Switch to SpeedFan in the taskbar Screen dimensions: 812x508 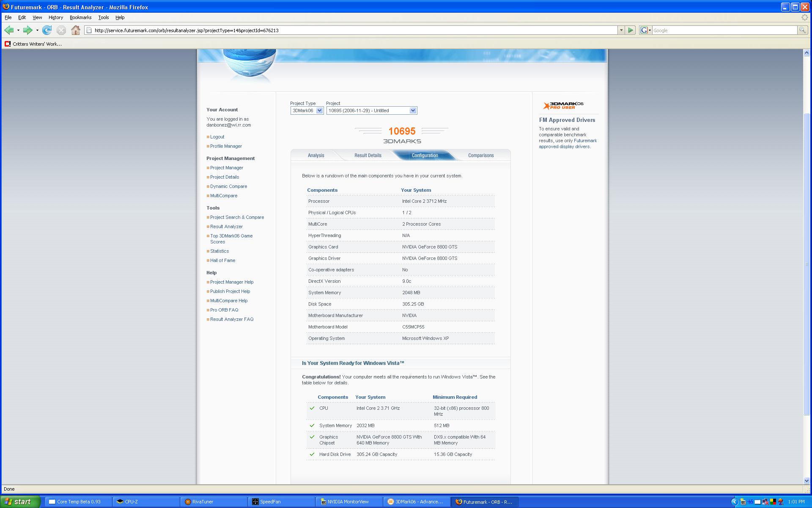tap(281, 502)
